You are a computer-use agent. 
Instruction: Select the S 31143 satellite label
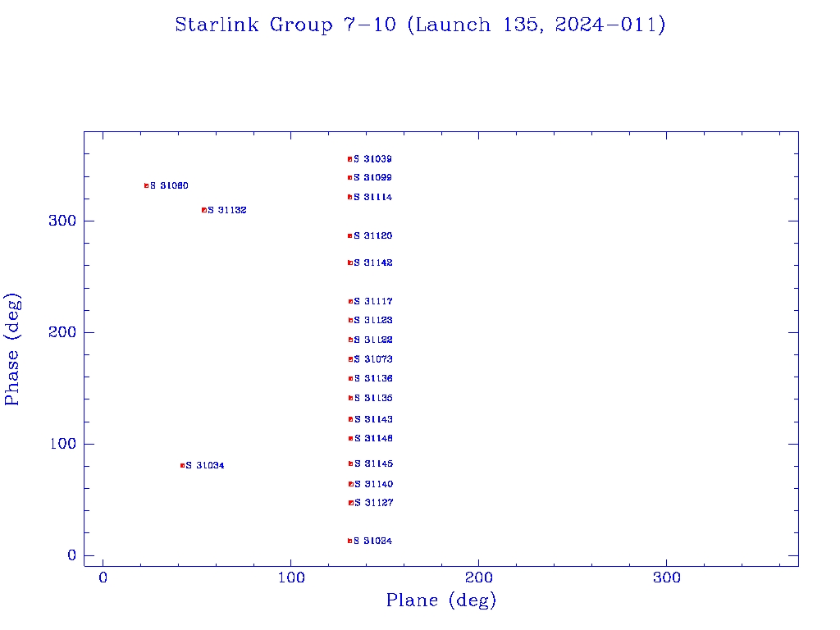[x=373, y=419]
